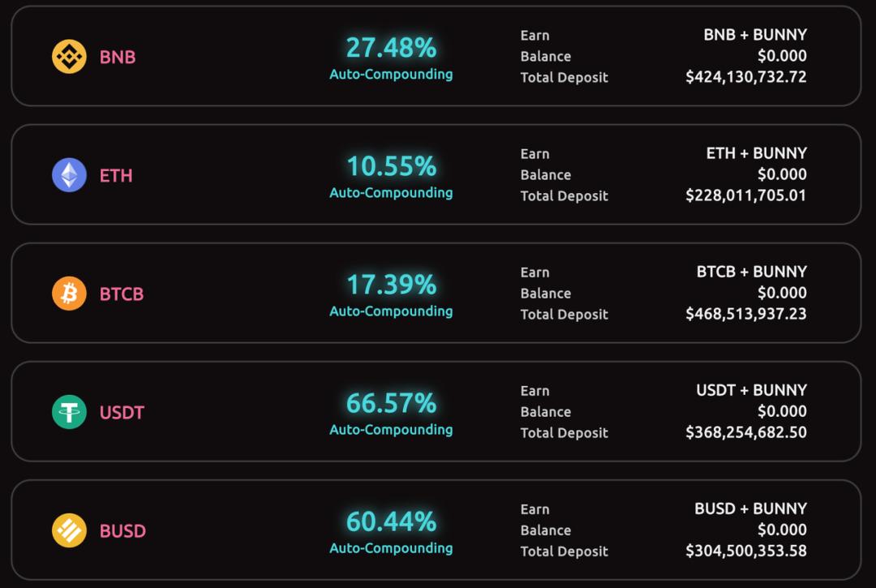Click the 66.57% auto-compounding rate
The width and height of the screenshot is (876, 588).
click(391, 403)
